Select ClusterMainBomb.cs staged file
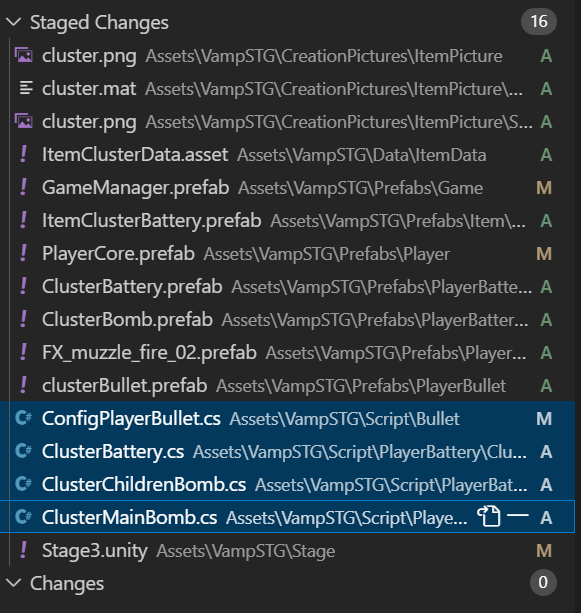Viewport: 581px width, 613px height. point(287,516)
